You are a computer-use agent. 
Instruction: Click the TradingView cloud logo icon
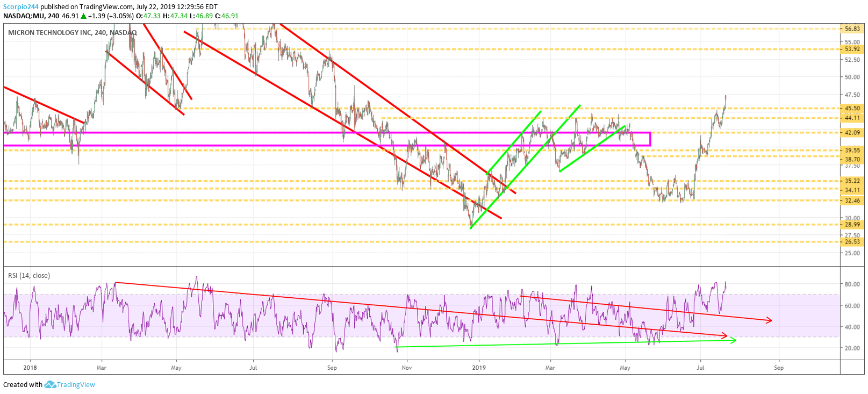click(x=50, y=384)
